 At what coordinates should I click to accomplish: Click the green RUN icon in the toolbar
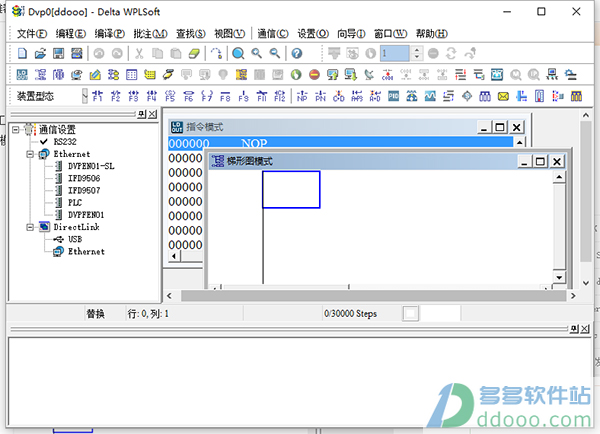click(296, 75)
